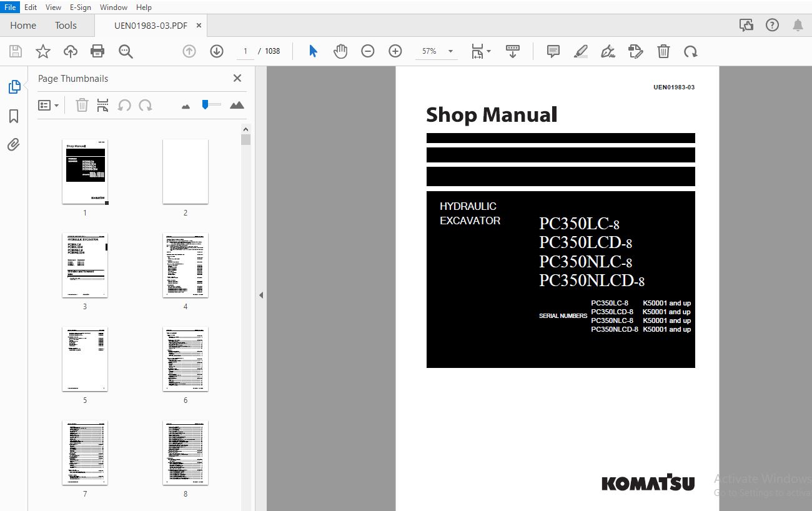Open the notifications bell
The width and height of the screenshot is (812, 511).
coord(798,25)
